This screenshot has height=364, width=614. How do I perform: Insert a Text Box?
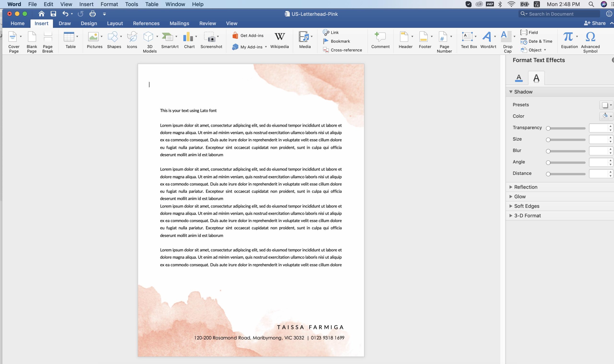tap(469, 40)
